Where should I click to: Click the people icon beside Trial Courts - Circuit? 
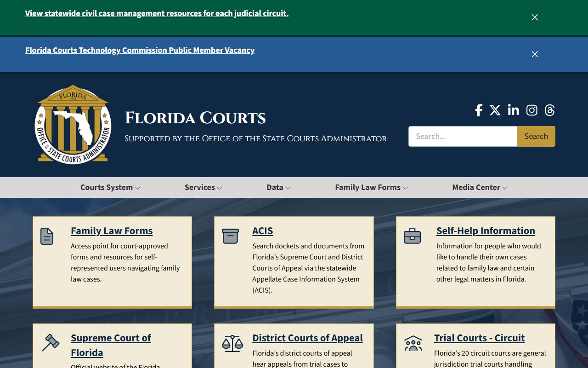413,343
